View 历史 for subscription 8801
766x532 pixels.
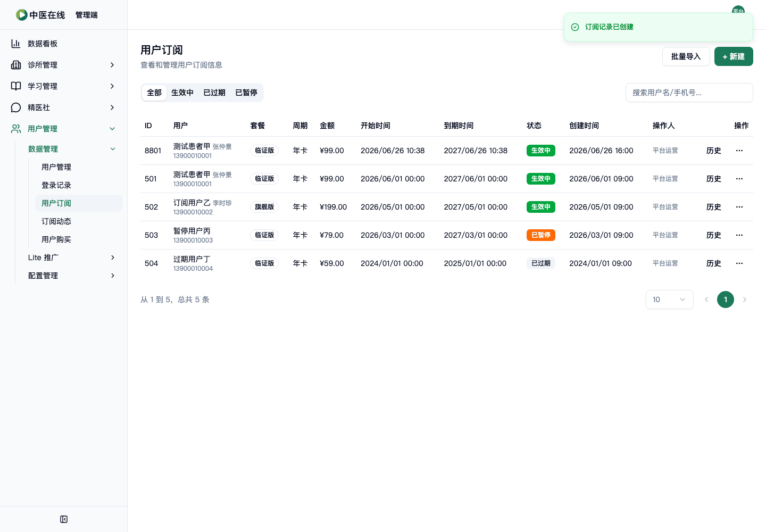pos(714,151)
